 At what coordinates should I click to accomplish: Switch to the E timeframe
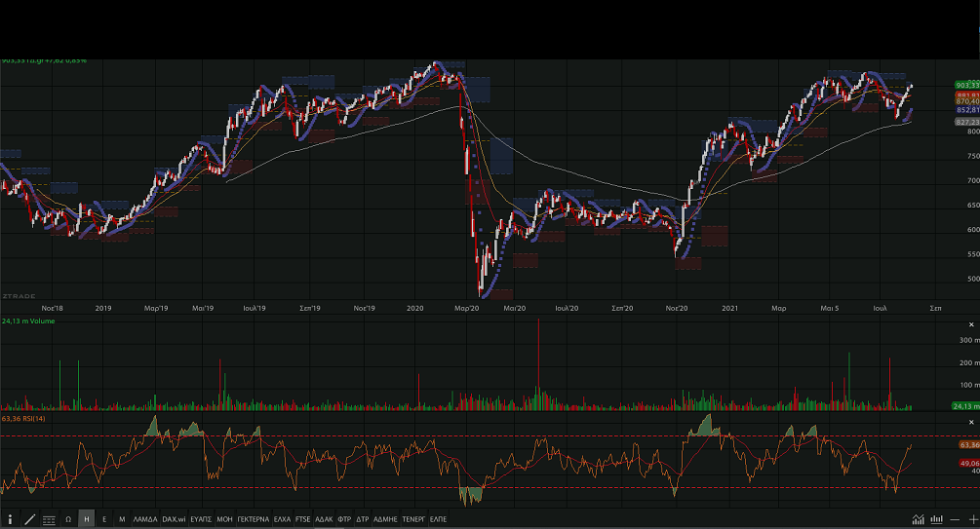pos(104,520)
